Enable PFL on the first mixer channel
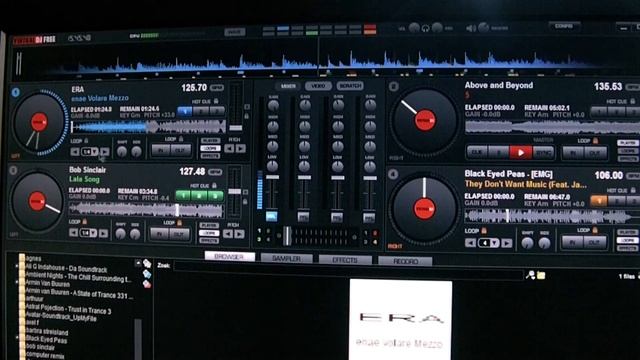 (271, 216)
